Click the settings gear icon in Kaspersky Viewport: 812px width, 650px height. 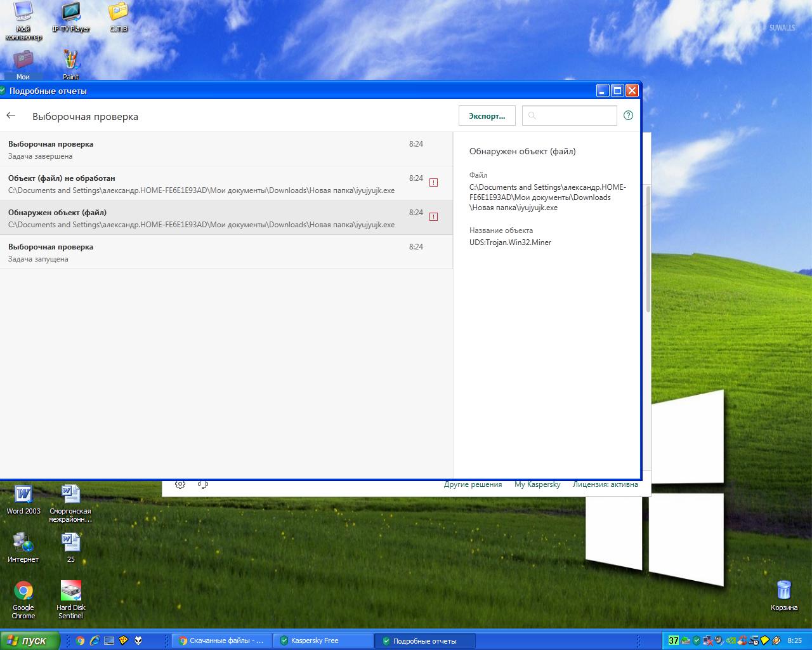180,484
